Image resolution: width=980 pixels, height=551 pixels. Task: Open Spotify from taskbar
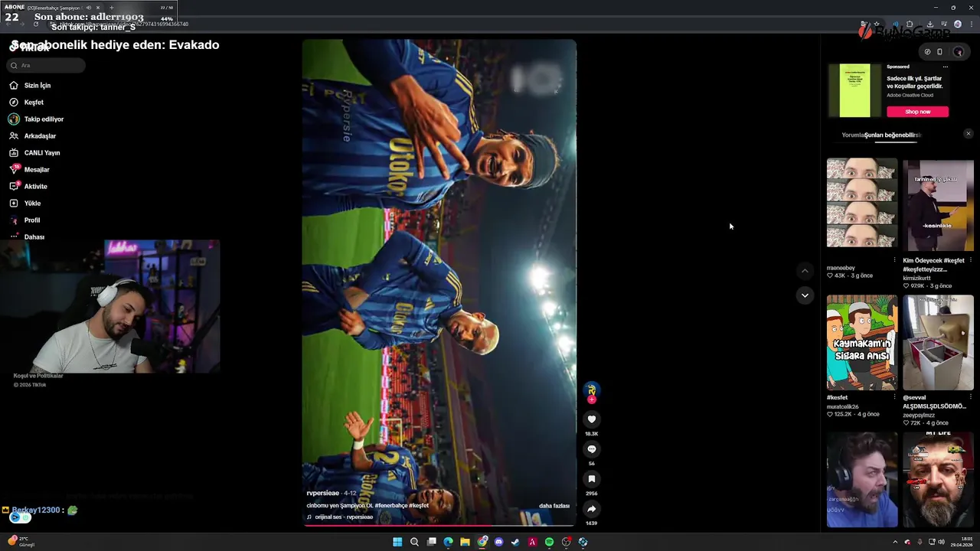549,542
